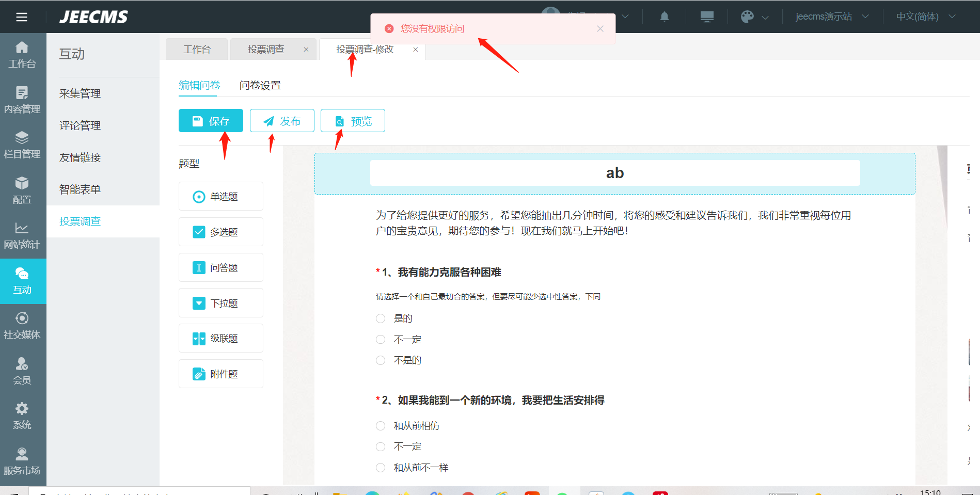Open 投票调查 in the 互动 menu
Viewport: 980px width, 495px height.
(x=103, y=221)
